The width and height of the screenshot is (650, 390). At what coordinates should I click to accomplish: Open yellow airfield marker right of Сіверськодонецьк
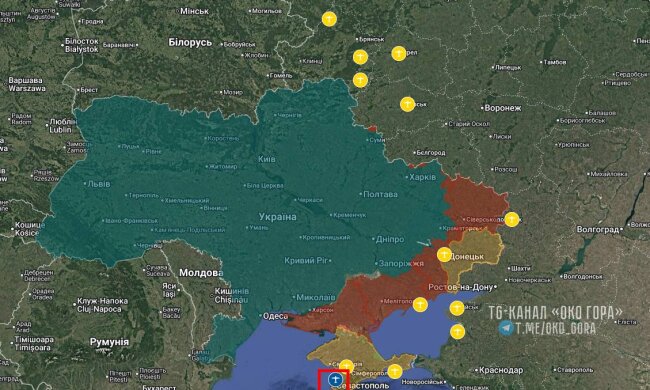(512, 219)
